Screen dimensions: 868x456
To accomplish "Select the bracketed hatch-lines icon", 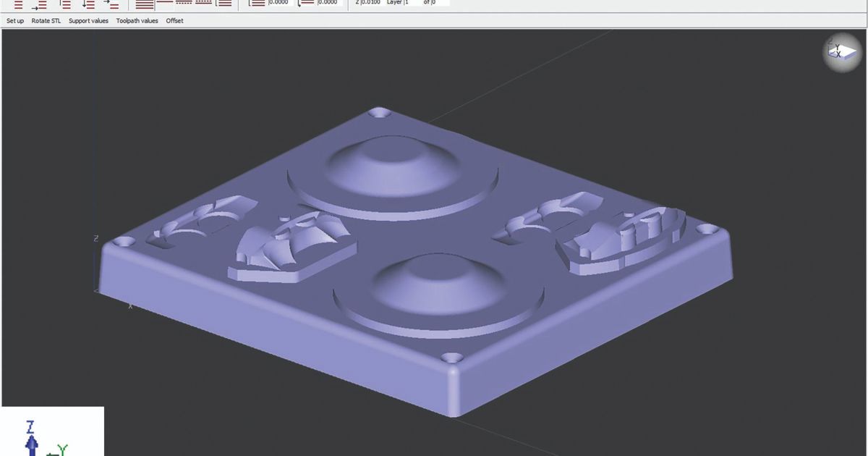I will 224,4.
